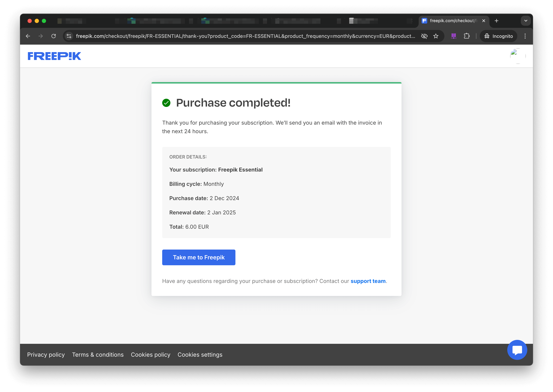Click the green fullscreen window button
The image size is (553, 392).
[44, 21]
